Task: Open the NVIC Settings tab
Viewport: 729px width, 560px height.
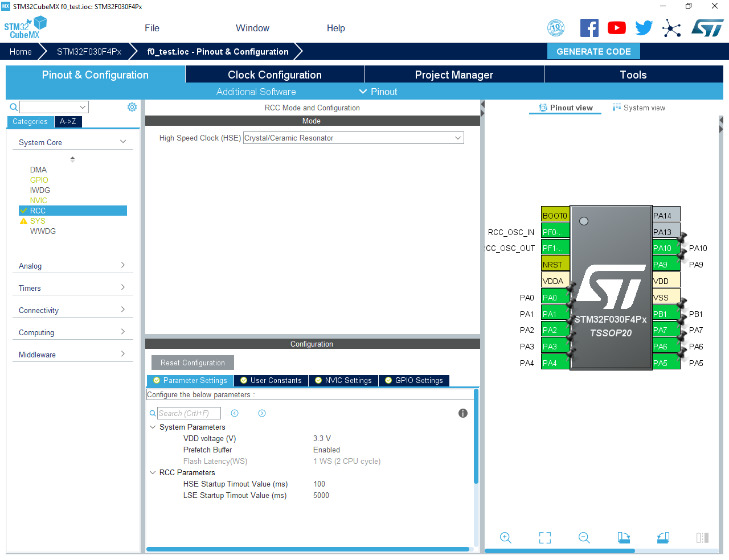Action: pyautogui.click(x=343, y=380)
